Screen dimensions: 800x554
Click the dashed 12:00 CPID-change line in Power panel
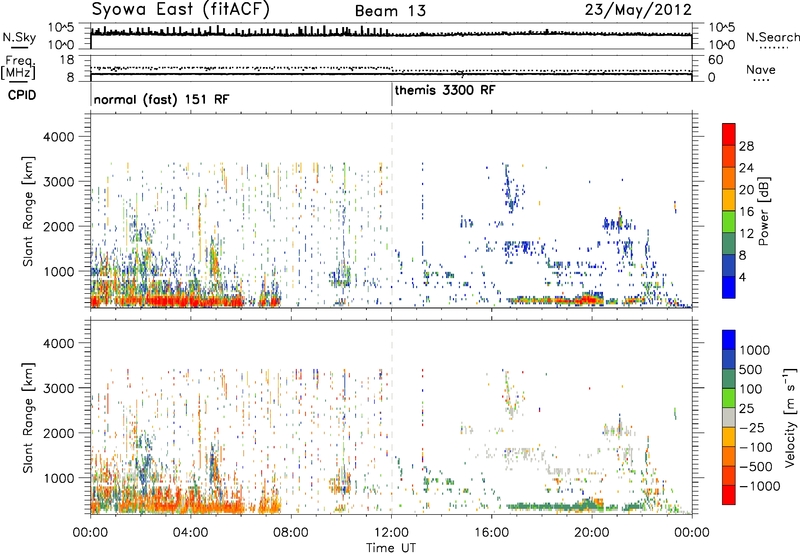click(x=392, y=211)
